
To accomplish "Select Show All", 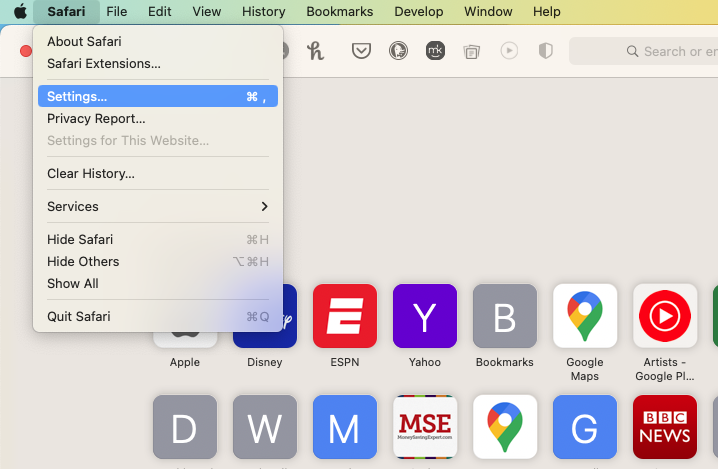I will (158, 284).
